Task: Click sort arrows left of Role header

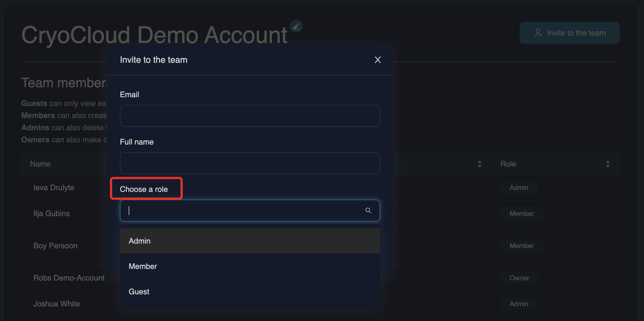Action: pyautogui.click(x=479, y=164)
